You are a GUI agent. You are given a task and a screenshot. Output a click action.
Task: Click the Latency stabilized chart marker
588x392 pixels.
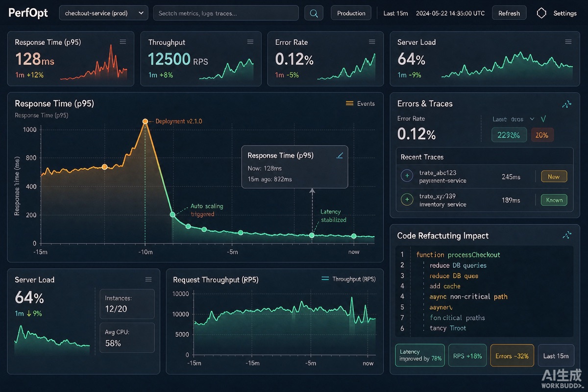point(312,235)
